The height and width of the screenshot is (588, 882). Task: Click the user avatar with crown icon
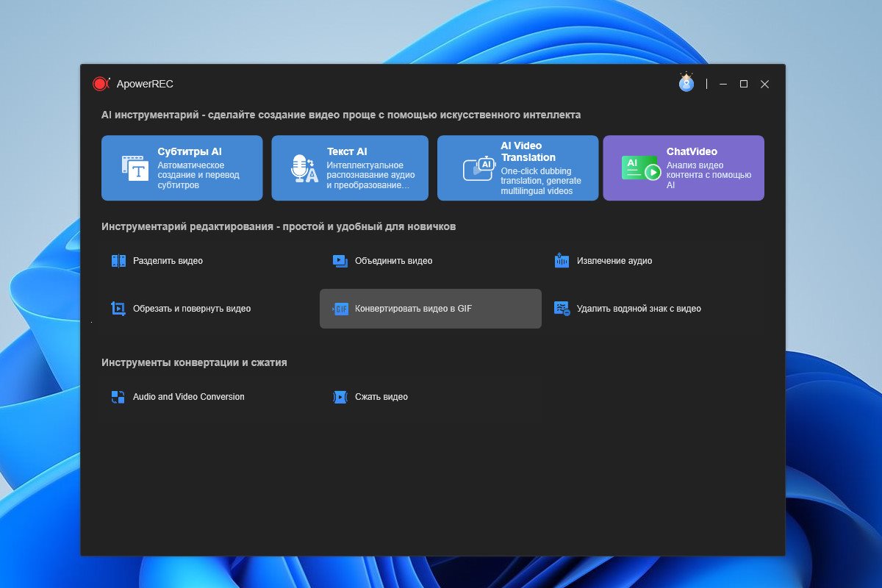(686, 82)
